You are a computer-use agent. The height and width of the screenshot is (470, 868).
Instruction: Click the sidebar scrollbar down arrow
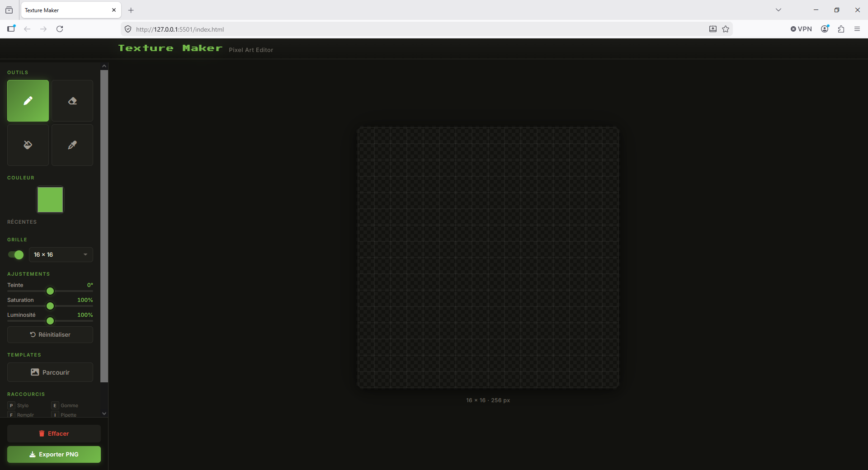(x=104, y=414)
